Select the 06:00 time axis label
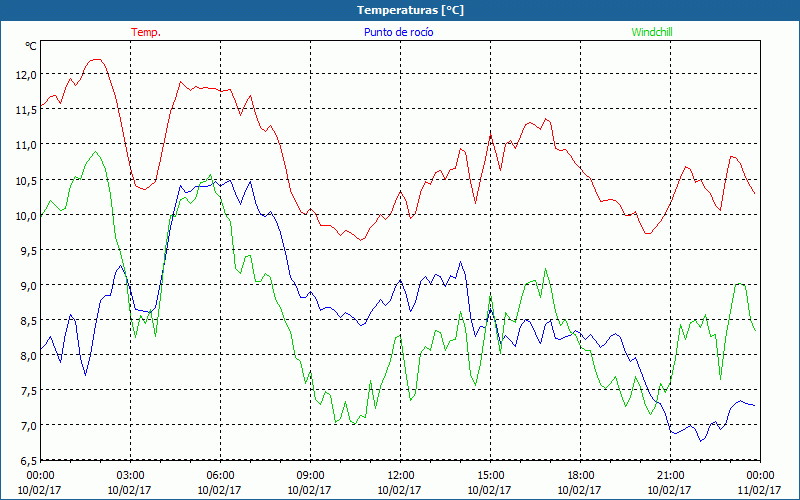800x500 pixels. pyautogui.click(x=220, y=475)
